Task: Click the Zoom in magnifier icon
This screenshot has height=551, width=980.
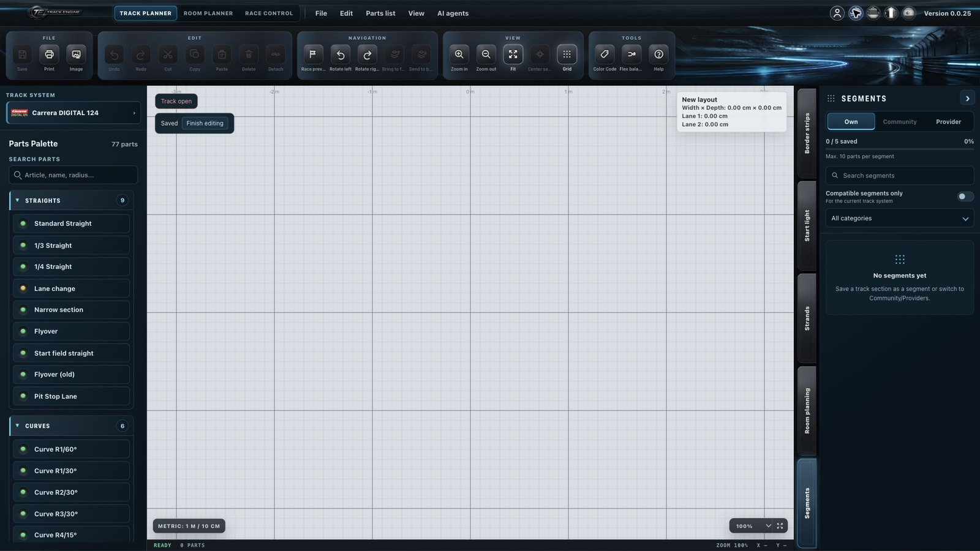Action: (459, 54)
